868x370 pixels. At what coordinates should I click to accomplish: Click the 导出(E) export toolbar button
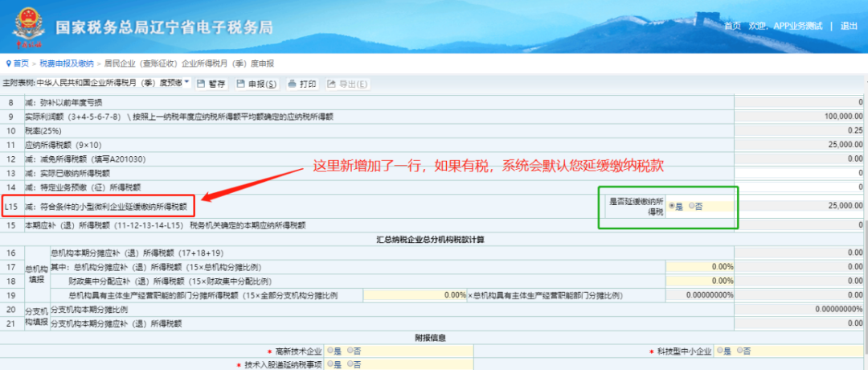click(347, 84)
